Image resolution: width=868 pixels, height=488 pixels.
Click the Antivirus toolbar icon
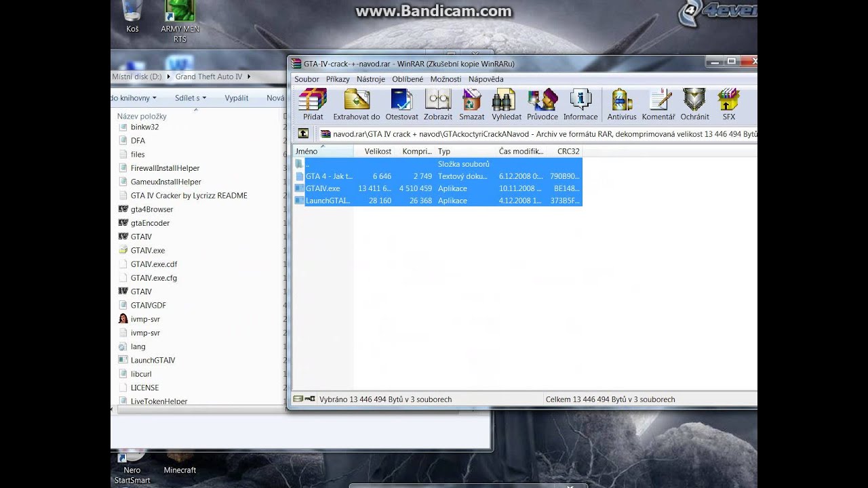(x=622, y=104)
